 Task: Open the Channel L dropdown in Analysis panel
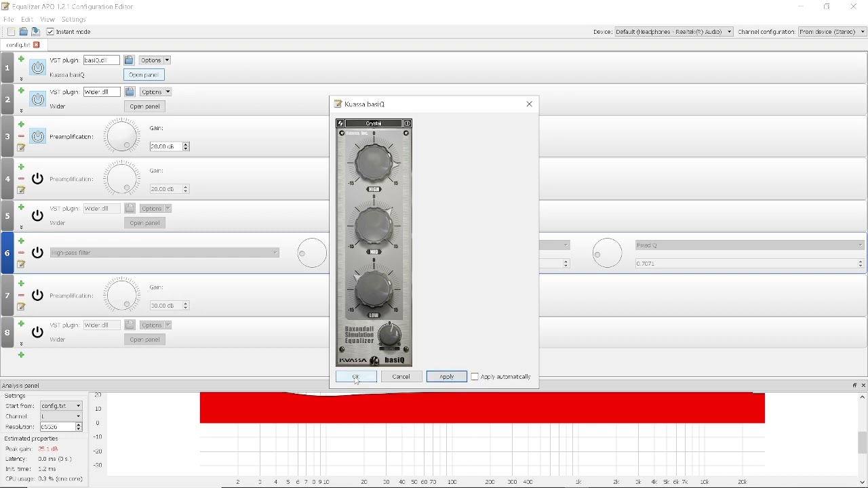(61, 416)
